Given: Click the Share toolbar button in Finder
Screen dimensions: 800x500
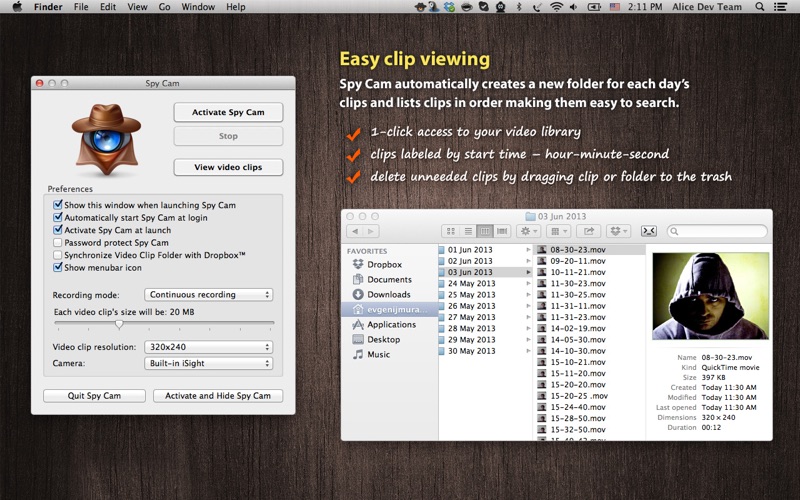Looking at the screenshot, I should [x=589, y=231].
